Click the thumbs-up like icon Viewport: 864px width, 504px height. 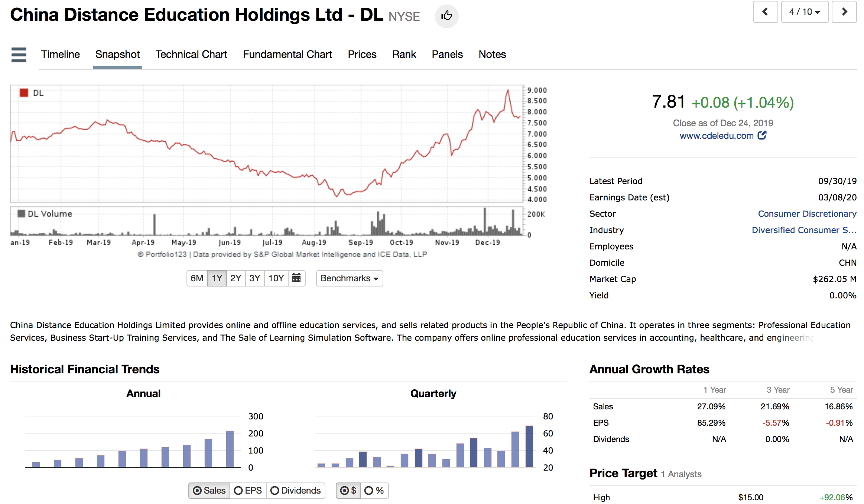point(446,16)
